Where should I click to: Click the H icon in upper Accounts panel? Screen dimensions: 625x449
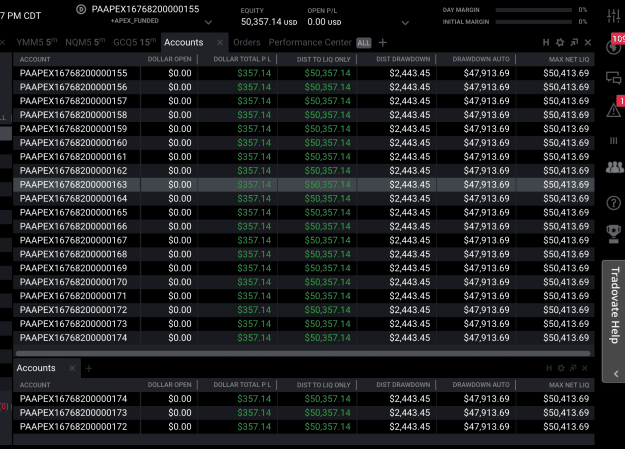coord(546,43)
